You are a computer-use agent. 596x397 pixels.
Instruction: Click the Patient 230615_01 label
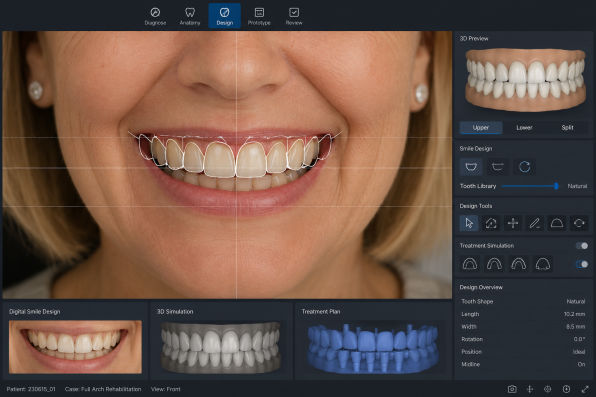pos(31,389)
